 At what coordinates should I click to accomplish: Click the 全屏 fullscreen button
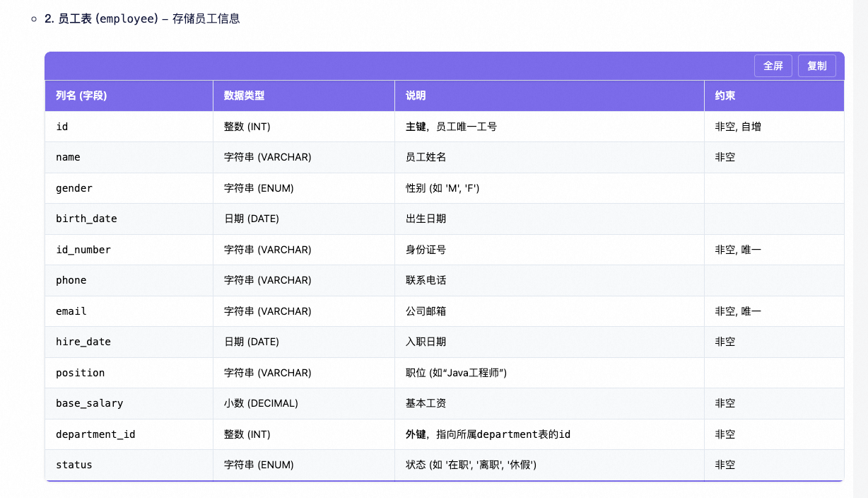click(773, 66)
